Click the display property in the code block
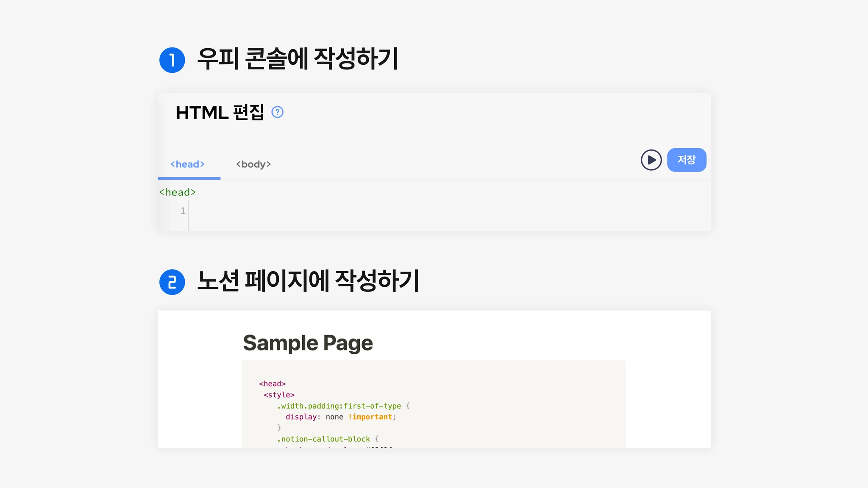 301,417
